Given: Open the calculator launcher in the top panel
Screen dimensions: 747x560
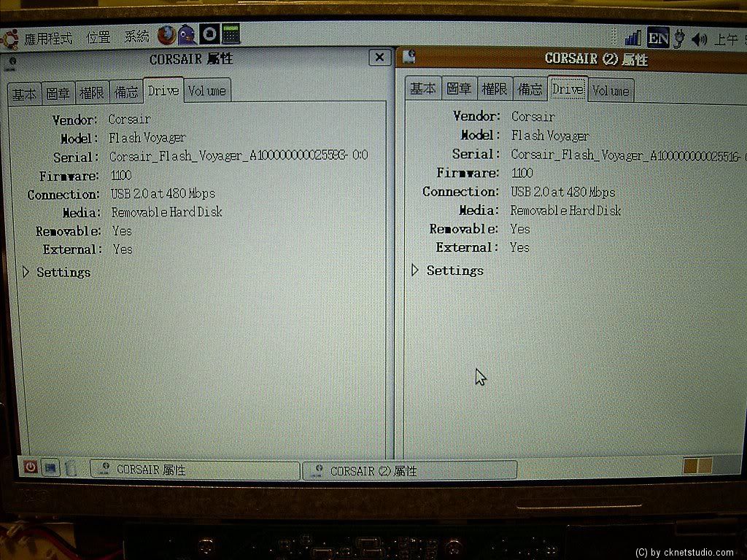Looking at the screenshot, I should (231, 34).
